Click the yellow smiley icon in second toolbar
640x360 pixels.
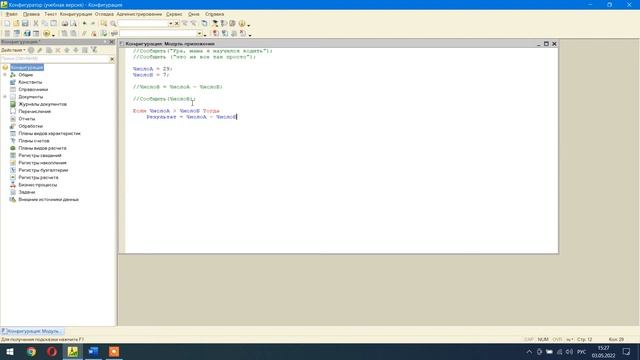click(47, 33)
